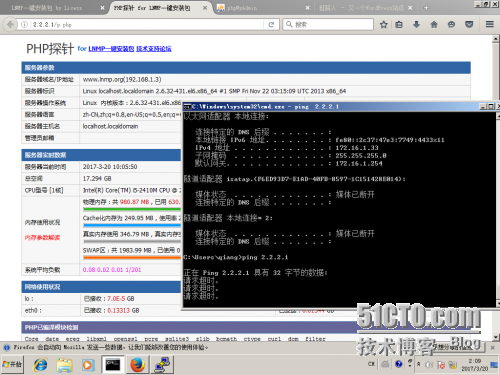The image size is (500, 375).
Task: Click the help icon in system tray
Action: (398, 364)
